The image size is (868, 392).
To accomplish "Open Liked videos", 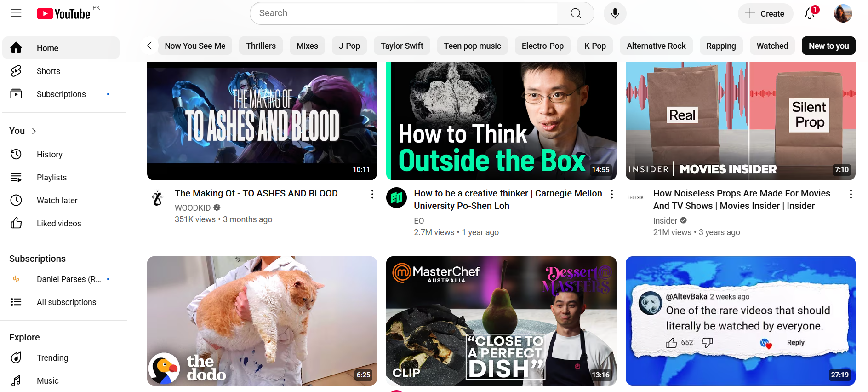I will coord(61,223).
